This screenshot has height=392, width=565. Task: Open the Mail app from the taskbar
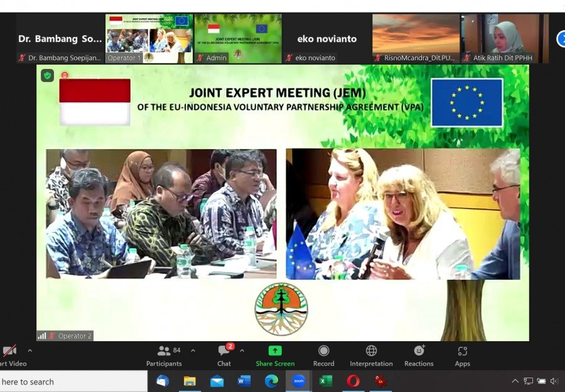(x=217, y=381)
